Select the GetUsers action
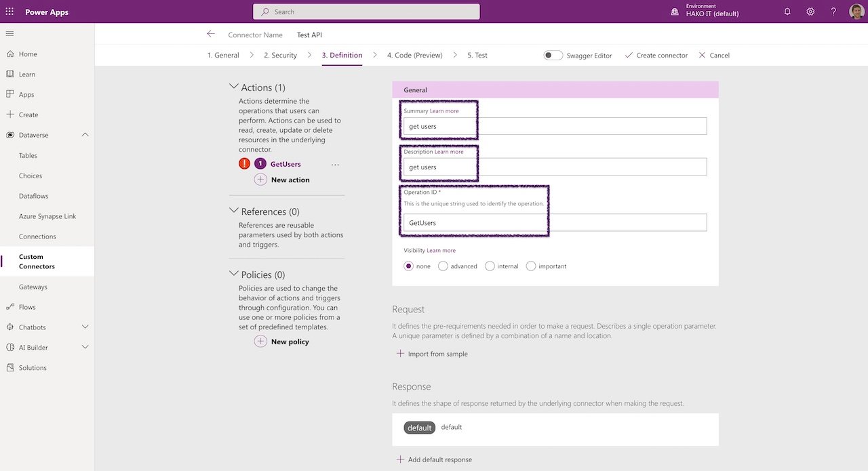The height and width of the screenshot is (471, 868). tap(285, 164)
